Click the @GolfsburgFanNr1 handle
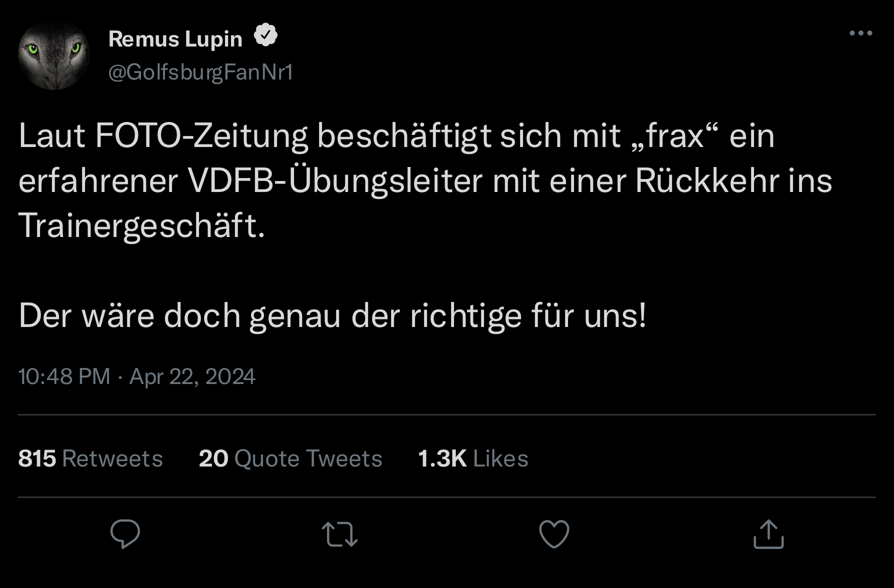894x588 pixels. point(200,72)
